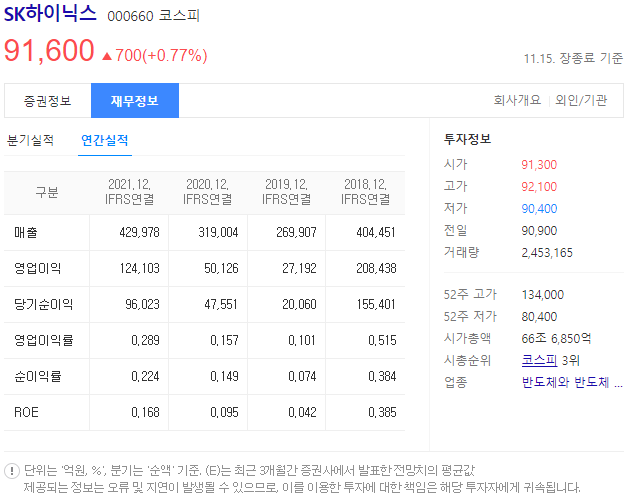Screen dimensions: 628x502
Task: Click the red up-triangle price change icon
Action: [x=107, y=56]
